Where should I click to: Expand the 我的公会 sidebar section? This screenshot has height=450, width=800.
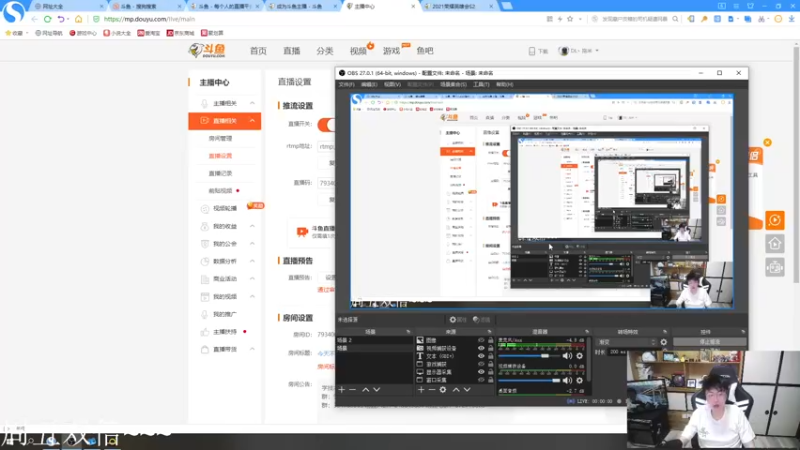252,244
